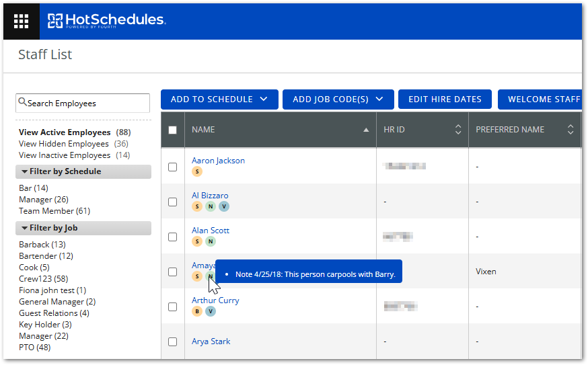Screen dimensions: 588x365
Task: Click Alan Scott's S badge
Action: point(197,241)
